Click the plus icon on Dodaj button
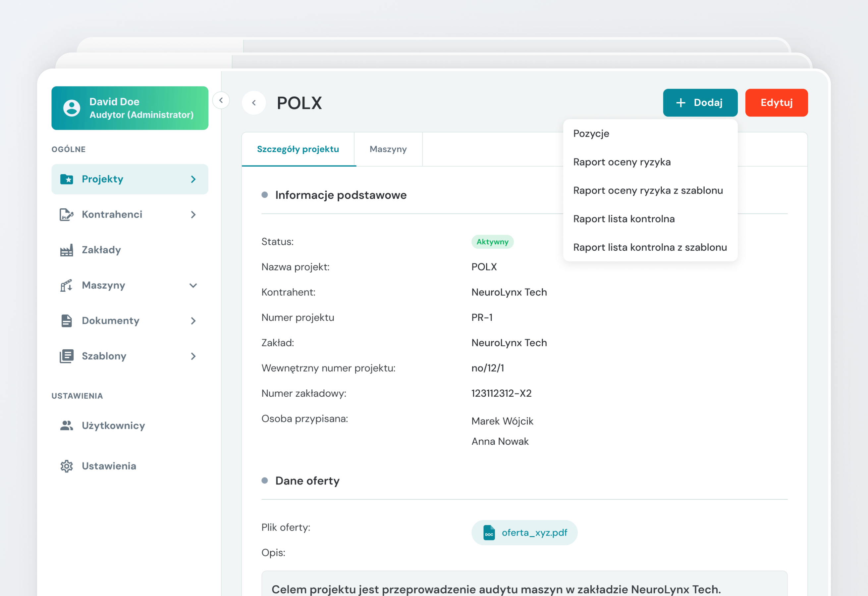 click(x=681, y=103)
